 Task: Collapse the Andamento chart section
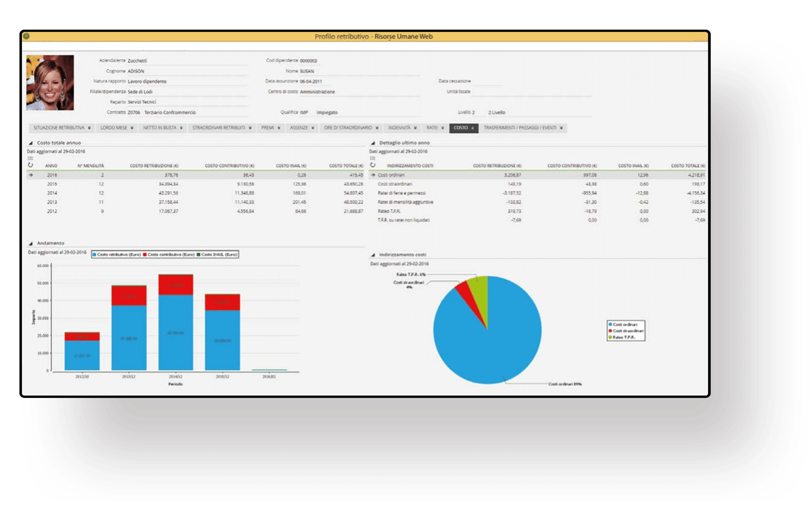pos(31,243)
